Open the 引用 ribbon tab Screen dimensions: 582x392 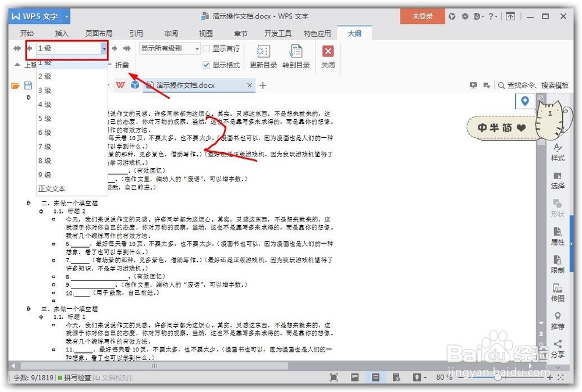[x=136, y=33]
